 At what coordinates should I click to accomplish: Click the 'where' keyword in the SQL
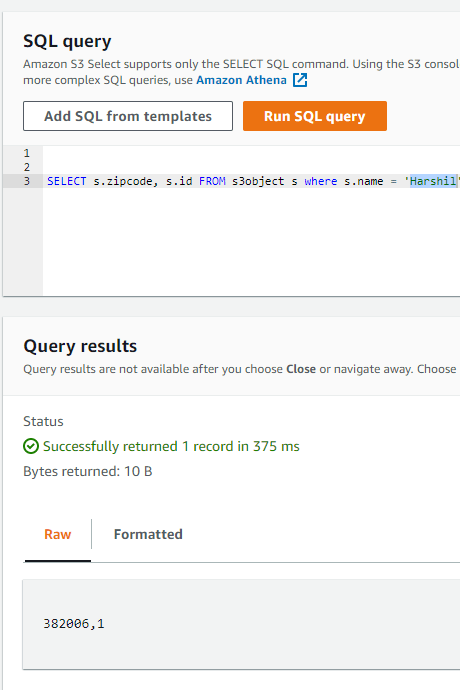321,181
